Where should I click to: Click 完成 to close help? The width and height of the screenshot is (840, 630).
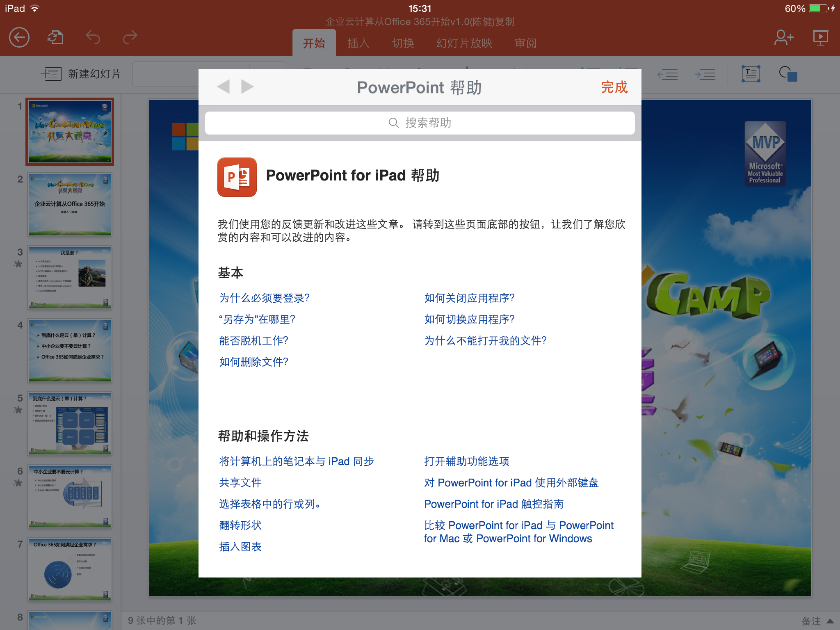[x=614, y=87]
